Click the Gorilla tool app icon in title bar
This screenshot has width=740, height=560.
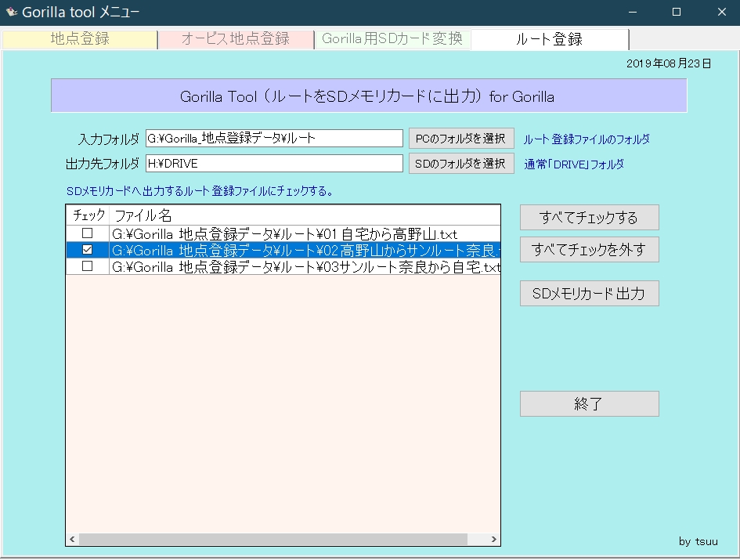click(x=12, y=12)
